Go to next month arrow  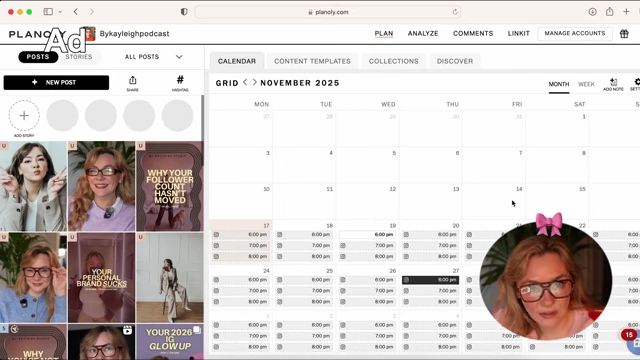tap(254, 82)
